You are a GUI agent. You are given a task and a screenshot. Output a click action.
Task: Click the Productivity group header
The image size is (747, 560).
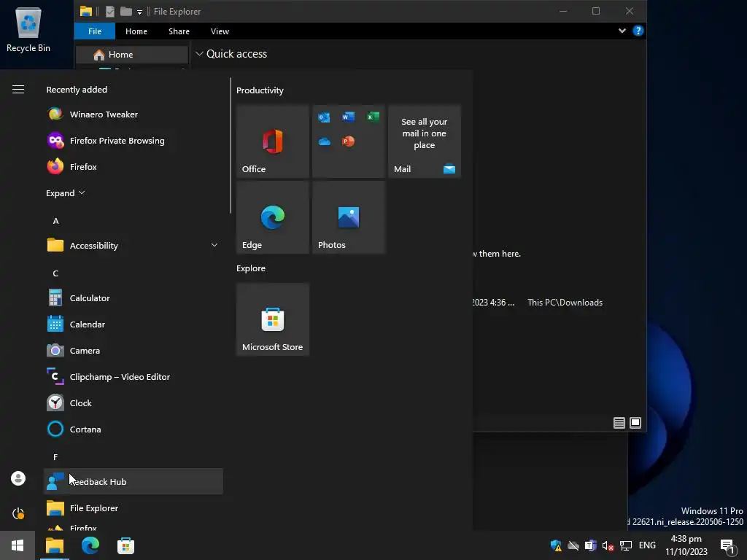[260, 90]
